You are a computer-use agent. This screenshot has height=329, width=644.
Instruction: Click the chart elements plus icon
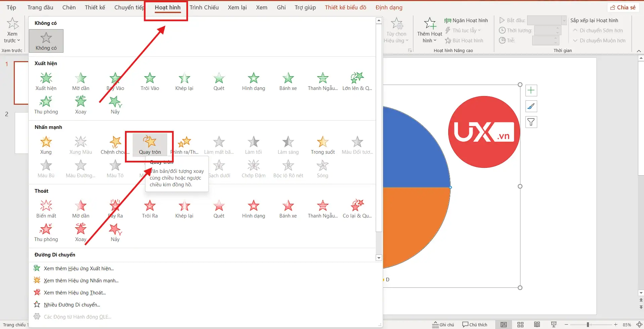tap(531, 90)
